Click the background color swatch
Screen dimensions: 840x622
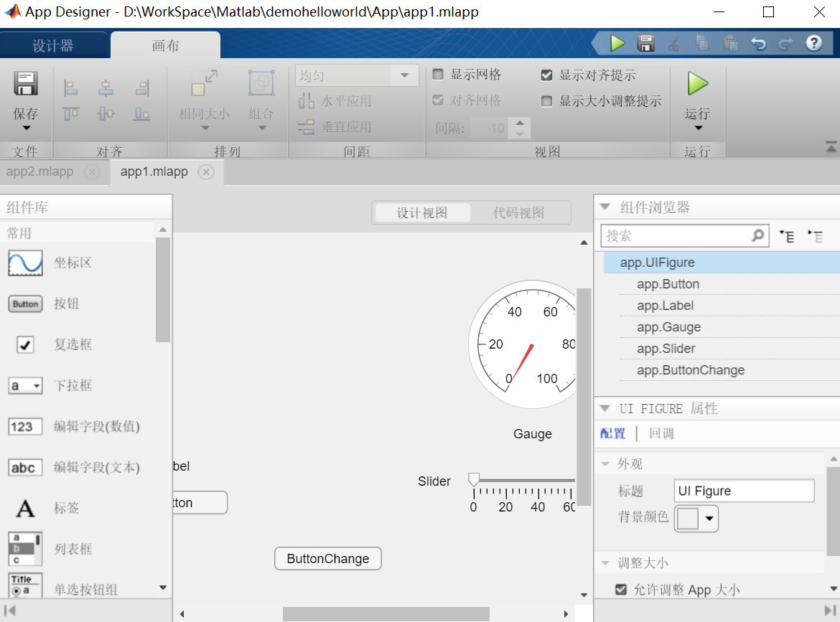tap(688, 518)
